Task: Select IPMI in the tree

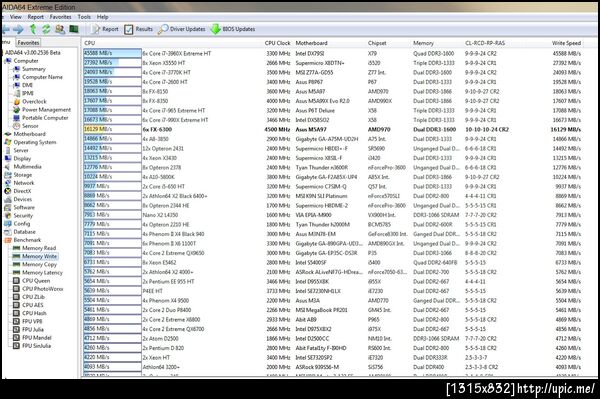Action: 28,93
